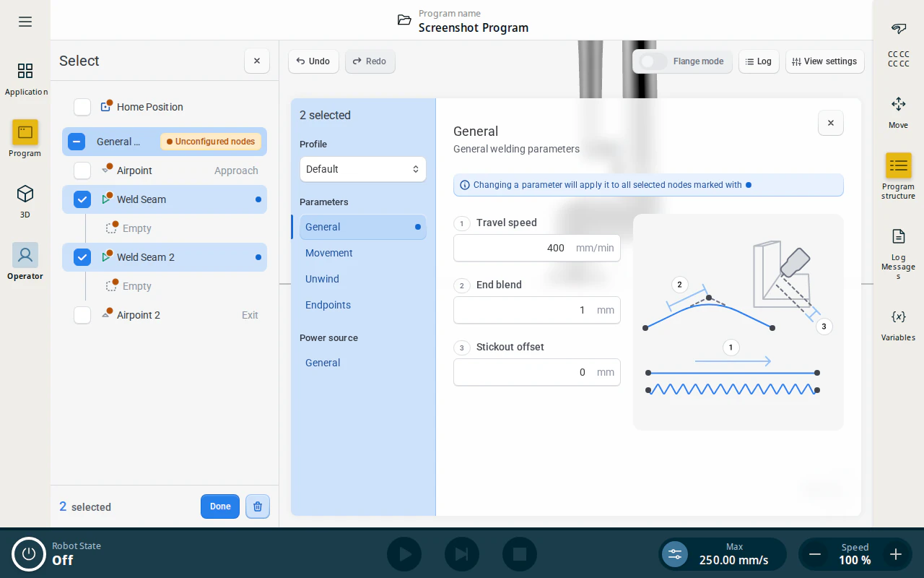Check the Home Position checkbox

coord(82,107)
